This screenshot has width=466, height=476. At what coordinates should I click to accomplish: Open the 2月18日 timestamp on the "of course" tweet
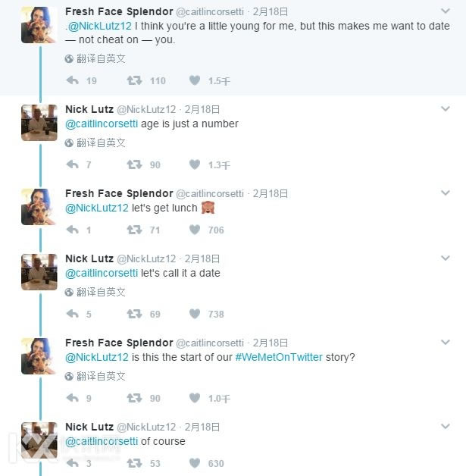pos(202,427)
